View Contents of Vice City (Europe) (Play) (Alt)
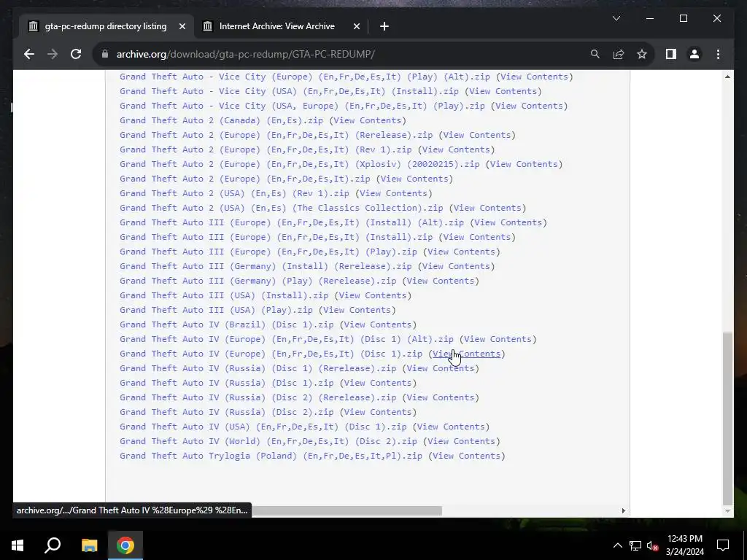Image resolution: width=747 pixels, height=560 pixels. coord(534,77)
